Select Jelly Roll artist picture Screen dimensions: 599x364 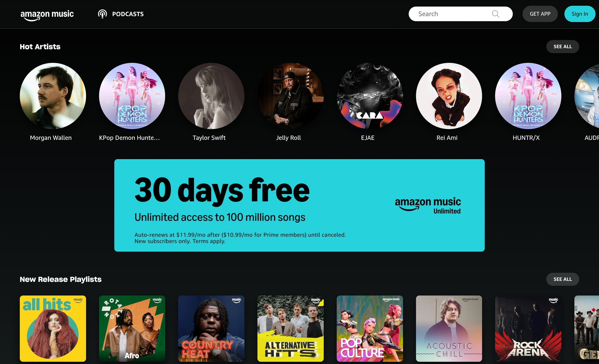tap(290, 96)
